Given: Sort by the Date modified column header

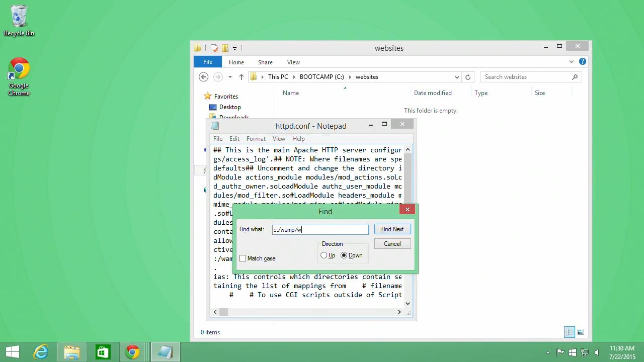Looking at the screenshot, I should [433, 93].
